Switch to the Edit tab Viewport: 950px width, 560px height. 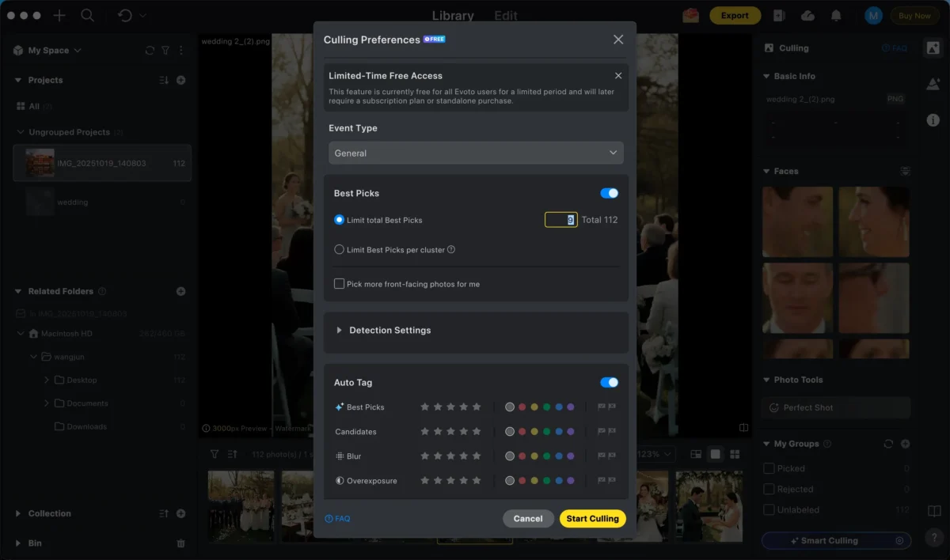point(506,16)
